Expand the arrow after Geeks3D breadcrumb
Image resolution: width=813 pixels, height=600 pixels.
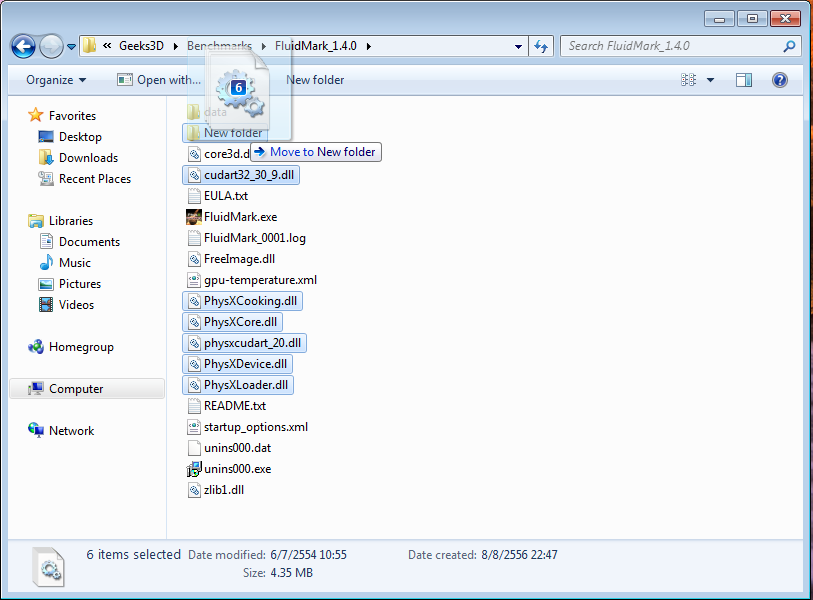[176, 46]
